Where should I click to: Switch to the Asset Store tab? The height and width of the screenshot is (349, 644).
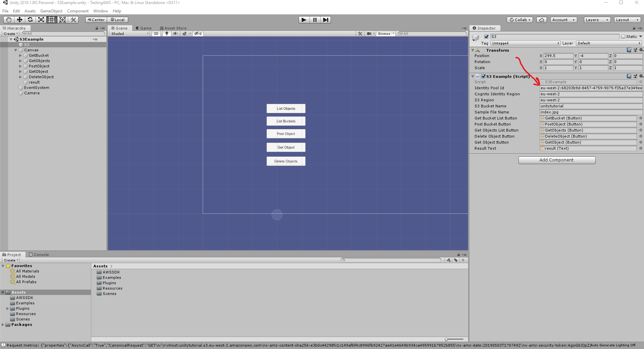click(173, 28)
